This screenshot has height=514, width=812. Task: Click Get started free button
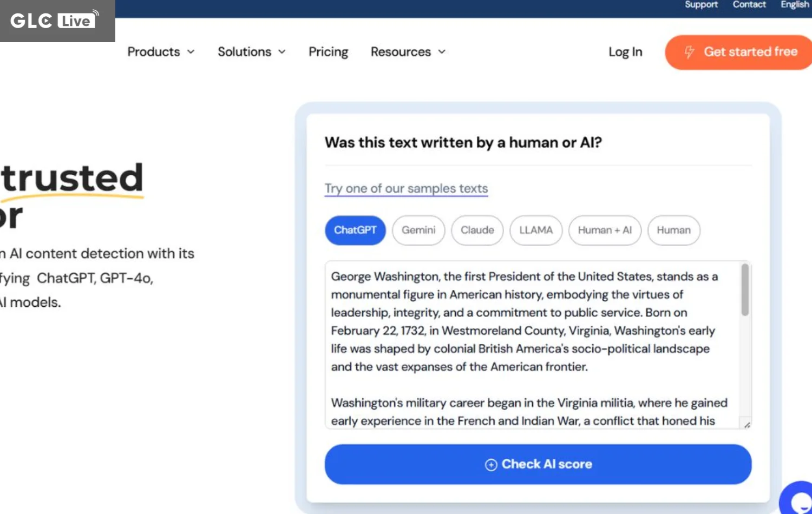coord(738,52)
